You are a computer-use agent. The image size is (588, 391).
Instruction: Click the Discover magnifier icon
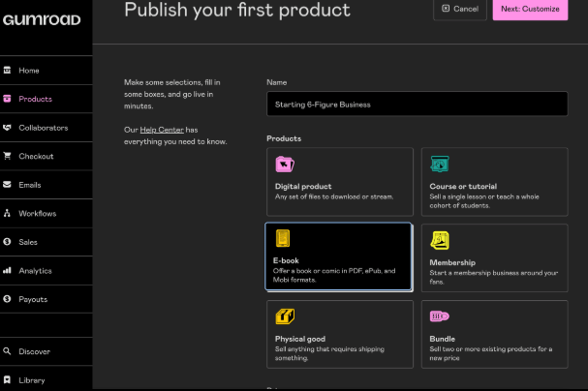tap(7, 351)
